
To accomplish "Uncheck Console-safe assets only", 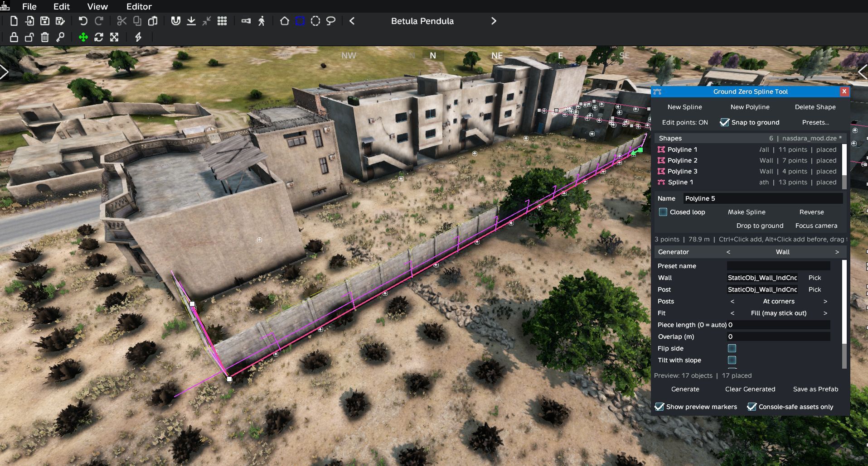I will (x=752, y=407).
